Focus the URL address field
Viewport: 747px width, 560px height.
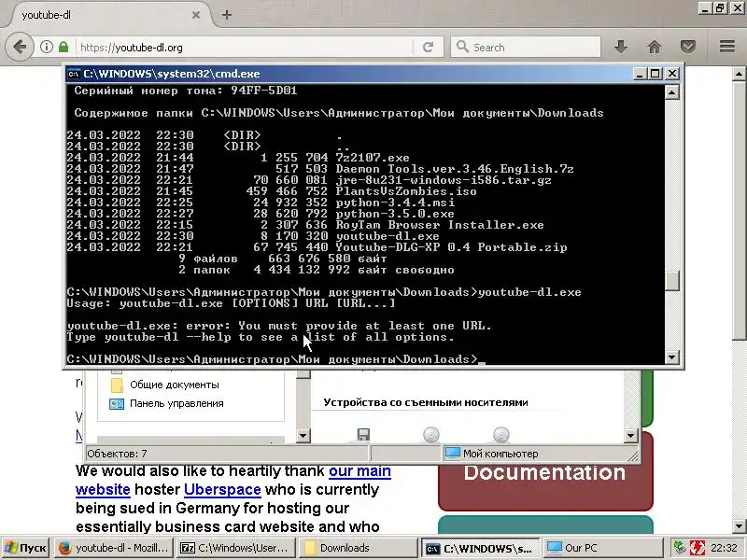click(x=246, y=48)
